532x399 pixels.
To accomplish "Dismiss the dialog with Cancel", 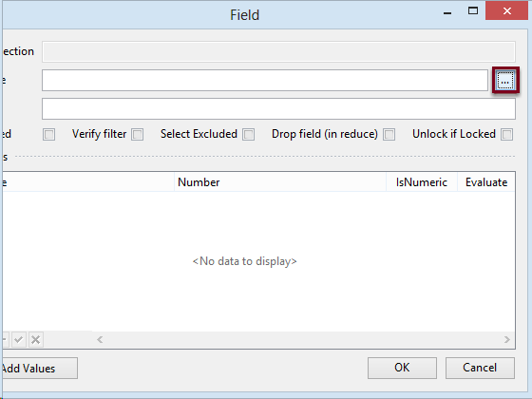I will coord(480,368).
